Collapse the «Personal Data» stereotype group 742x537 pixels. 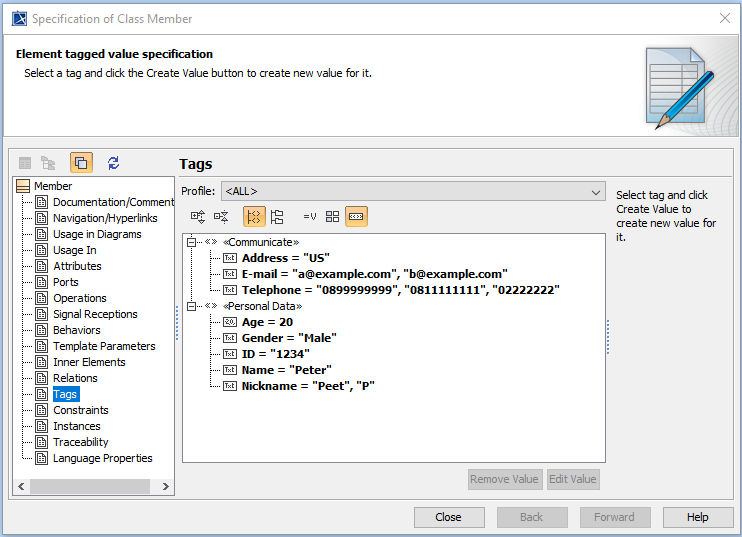tap(191, 307)
